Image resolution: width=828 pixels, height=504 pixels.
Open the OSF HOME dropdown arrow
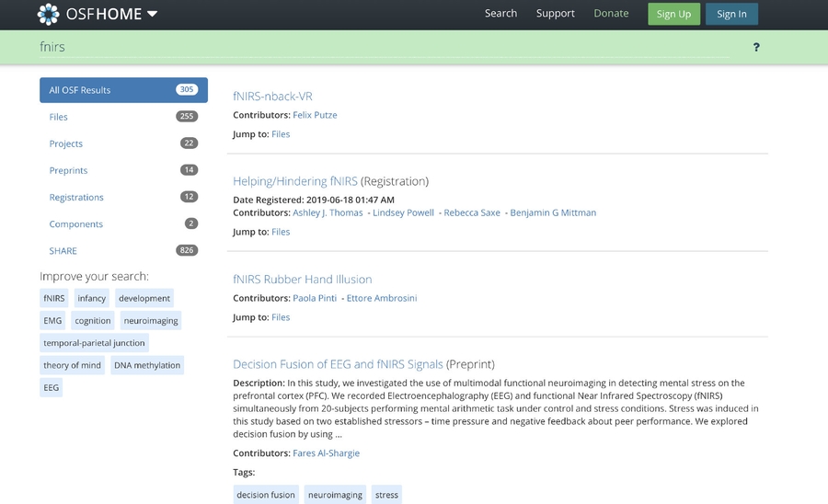(x=152, y=14)
